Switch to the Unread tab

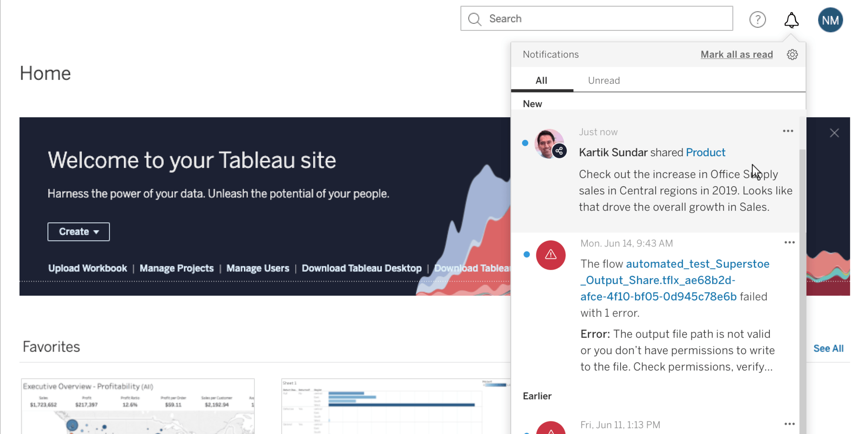[x=604, y=80]
